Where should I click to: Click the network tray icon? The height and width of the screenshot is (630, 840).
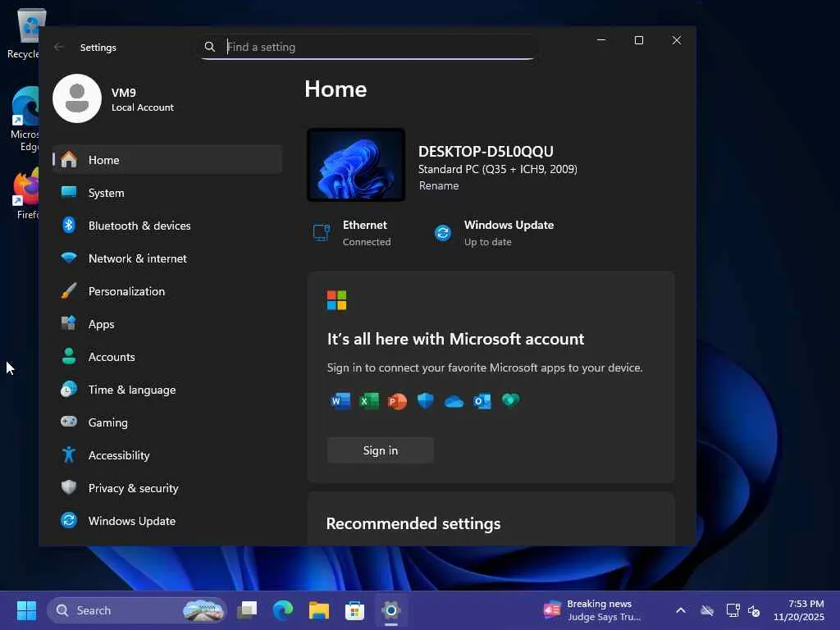[733, 610]
